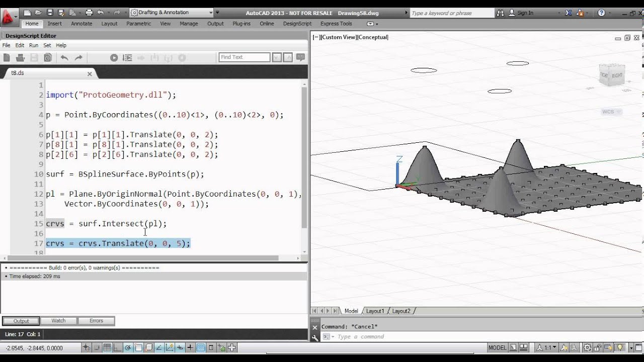Click the Plot (printer) icon in quick access toolbar
This screenshot has height=362, width=644.
tap(89, 13)
